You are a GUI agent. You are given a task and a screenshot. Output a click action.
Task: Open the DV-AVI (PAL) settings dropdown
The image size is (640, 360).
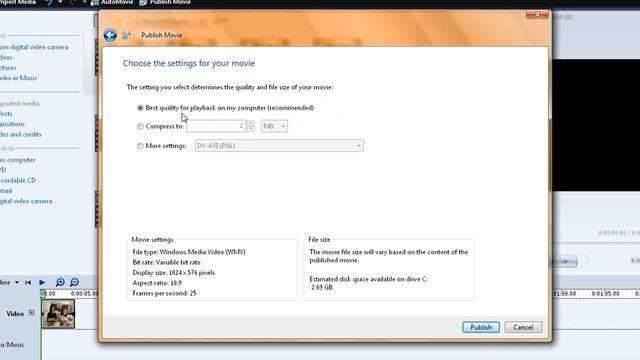(x=279, y=146)
